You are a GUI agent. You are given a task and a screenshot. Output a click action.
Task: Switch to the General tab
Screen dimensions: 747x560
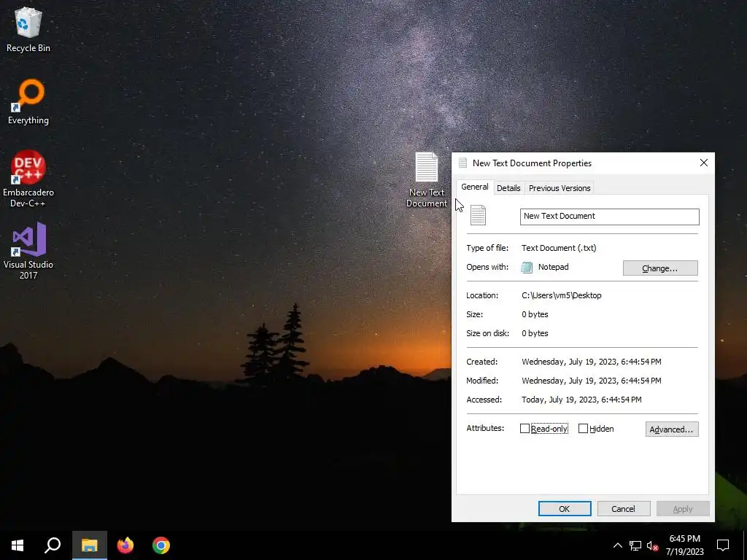[x=474, y=187]
